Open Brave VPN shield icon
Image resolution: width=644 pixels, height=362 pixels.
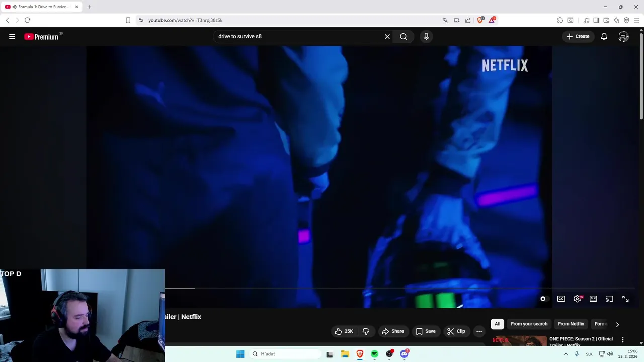coord(626,20)
